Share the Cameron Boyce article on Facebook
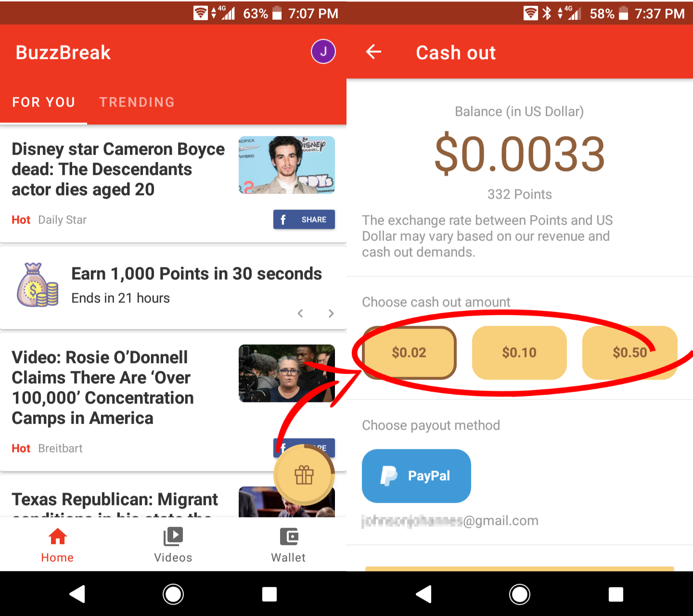Screen dimensions: 693x616 (304, 219)
